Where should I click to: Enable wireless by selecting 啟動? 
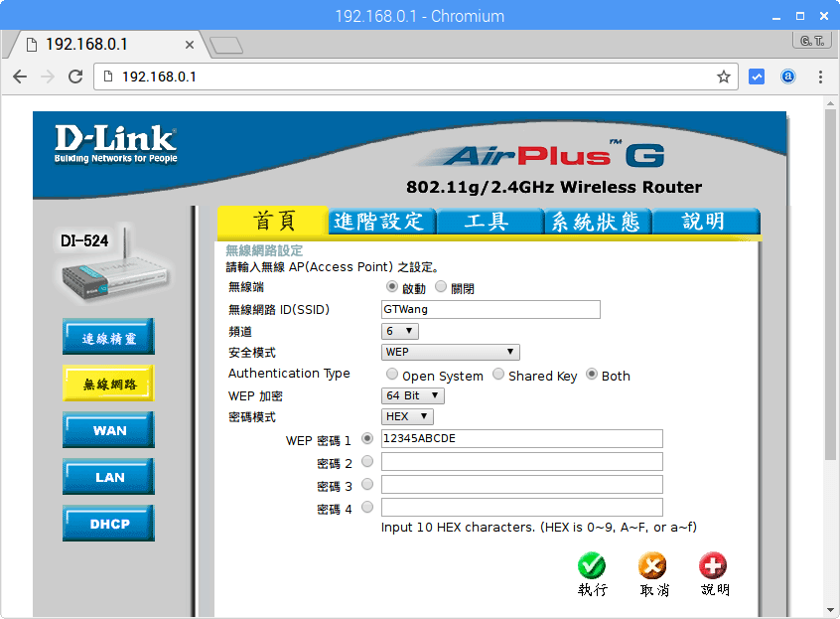click(394, 286)
